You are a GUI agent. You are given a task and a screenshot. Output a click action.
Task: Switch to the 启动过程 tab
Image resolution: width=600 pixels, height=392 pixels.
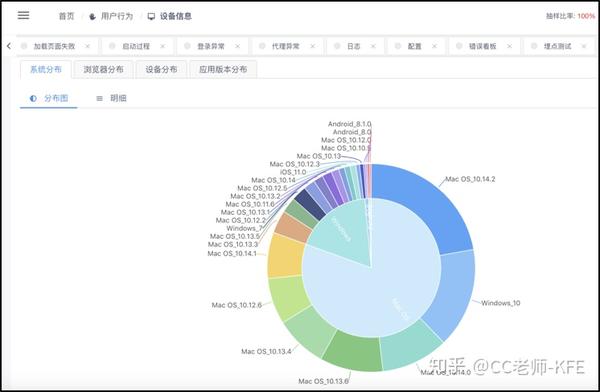136,46
